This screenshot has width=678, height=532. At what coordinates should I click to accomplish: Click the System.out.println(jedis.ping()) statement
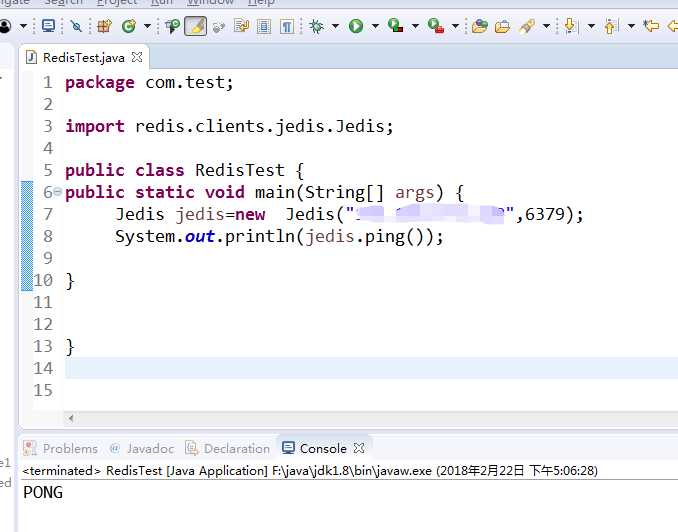click(279, 236)
